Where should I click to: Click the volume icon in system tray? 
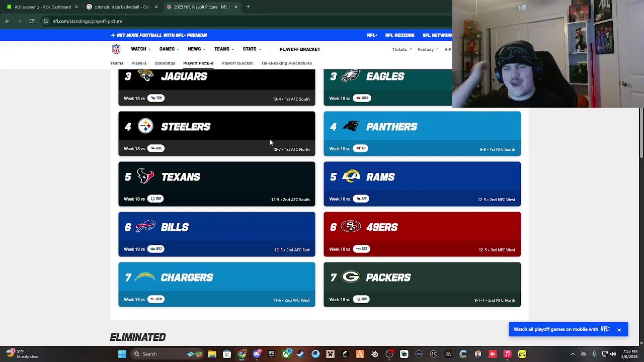613,354
